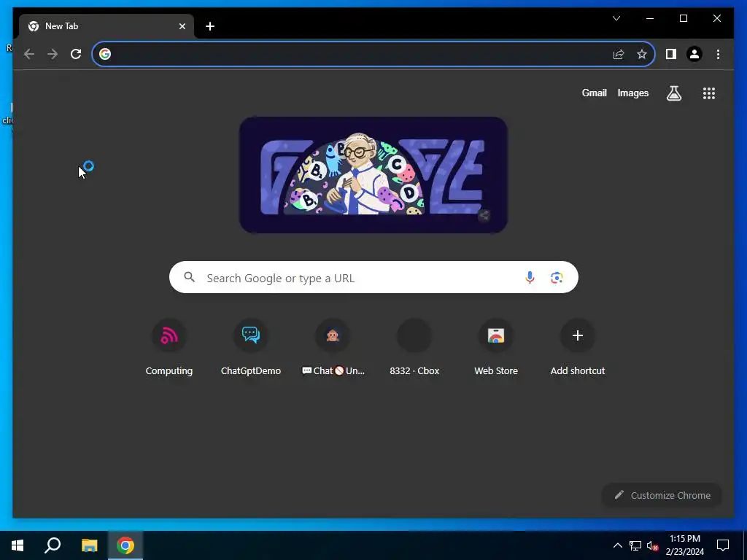The height and width of the screenshot is (560, 747).
Task: Open the tab search chevron
Action: point(616,18)
